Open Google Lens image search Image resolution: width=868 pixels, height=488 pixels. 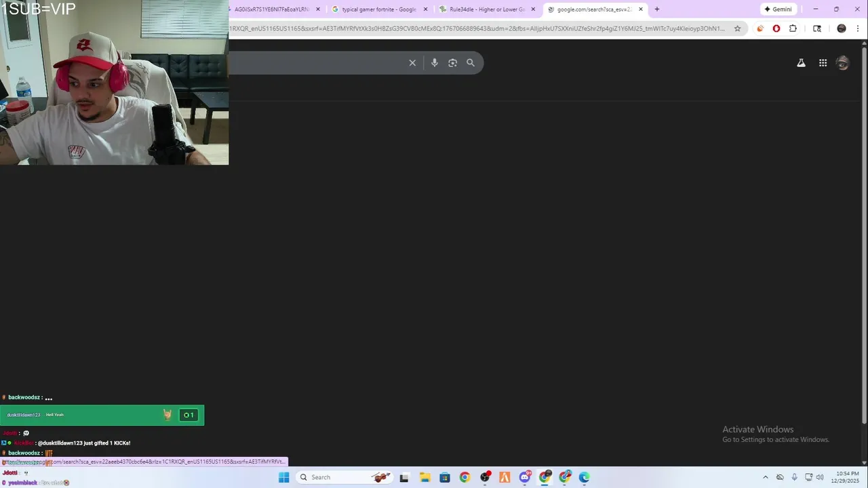(x=452, y=63)
